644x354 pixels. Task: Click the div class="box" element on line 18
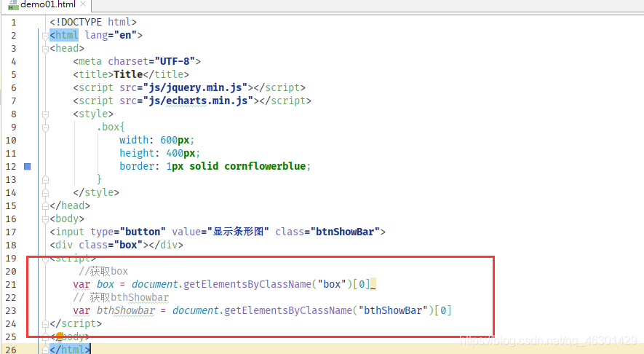pyautogui.click(x=116, y=245)
